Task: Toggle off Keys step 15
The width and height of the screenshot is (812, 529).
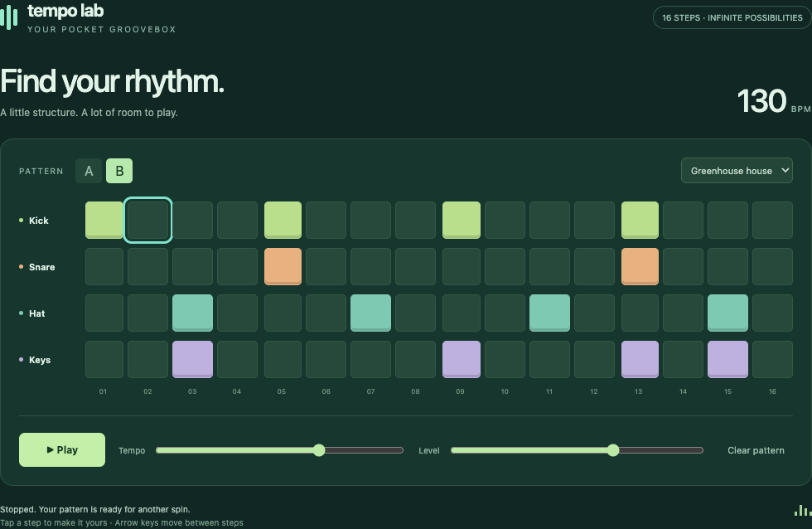Action: click(727, 360)
